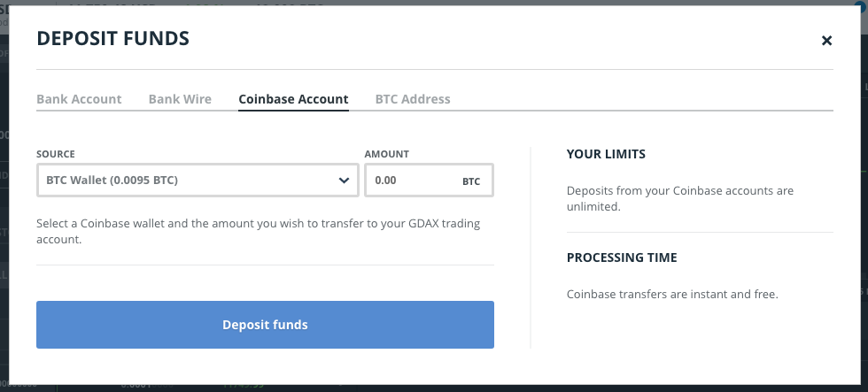Click the BTC unit in amount box
The image size is (868, 392).
click(x=471, y=181)
